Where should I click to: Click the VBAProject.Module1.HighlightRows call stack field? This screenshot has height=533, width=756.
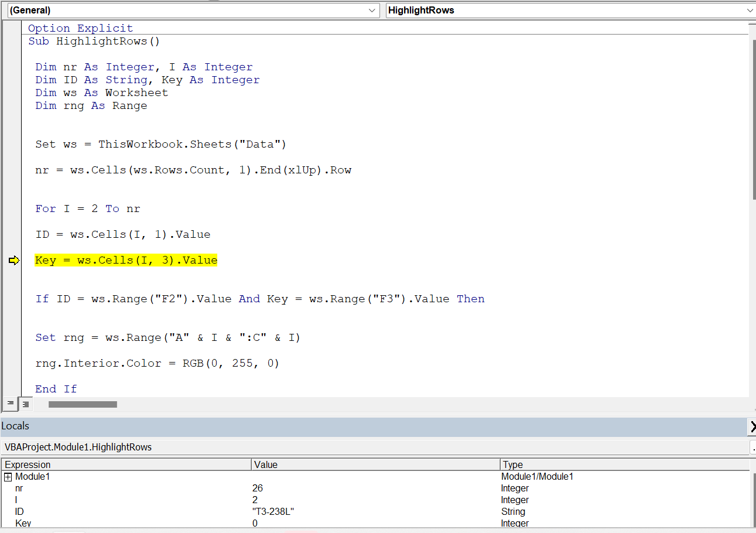(176, 447)
